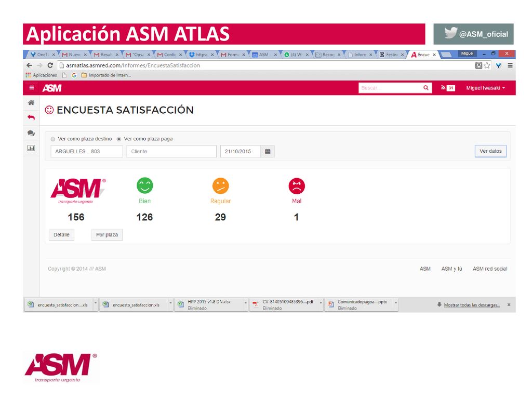Click the Buscar search box
The width and height of the screenshot is (532, 399).
[x=390, y=88]
